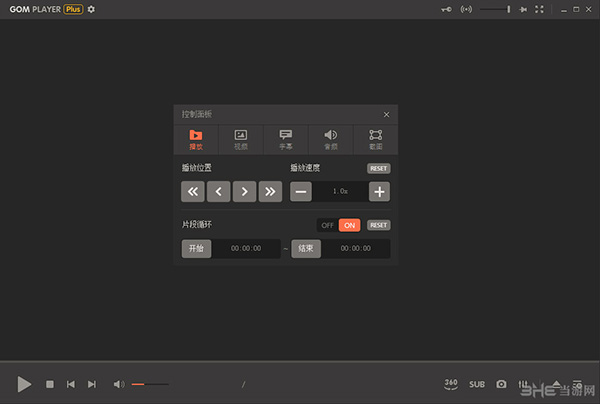
Task: Stop playback with the square button
Action: [50, 384]
